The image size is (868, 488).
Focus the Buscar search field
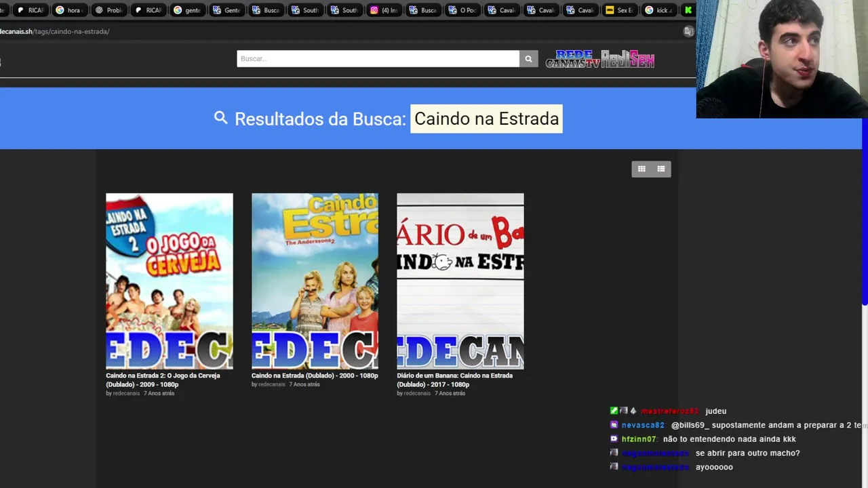pos(378,59)
